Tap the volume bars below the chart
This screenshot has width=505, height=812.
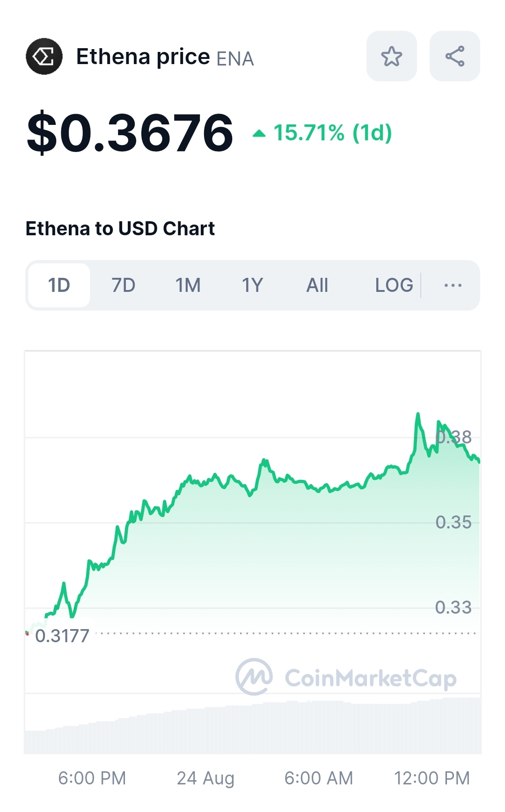(253, 725)
